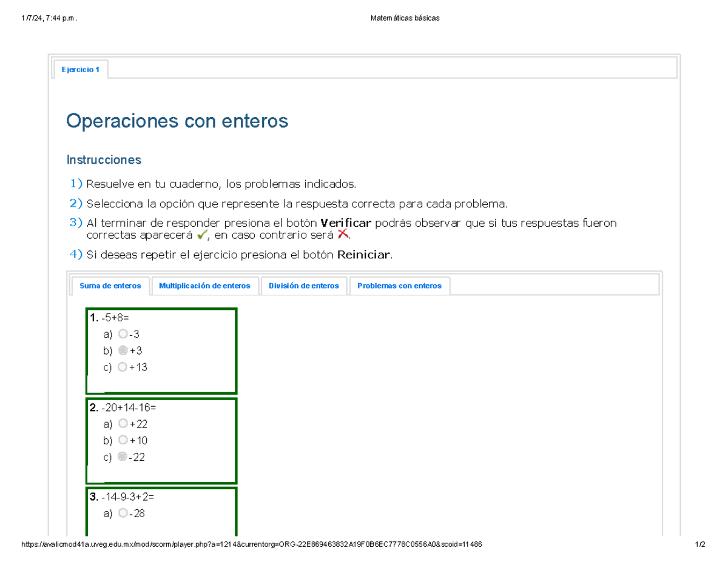Click the 'Instrucciones' subheading
This screenshot has height=562, width=728.
pyautogui.click(x=104, y=160)
